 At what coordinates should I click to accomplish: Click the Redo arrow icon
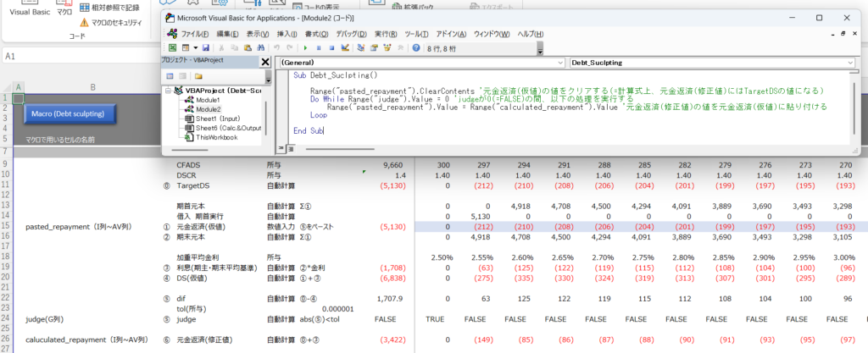tap(290, 48)
